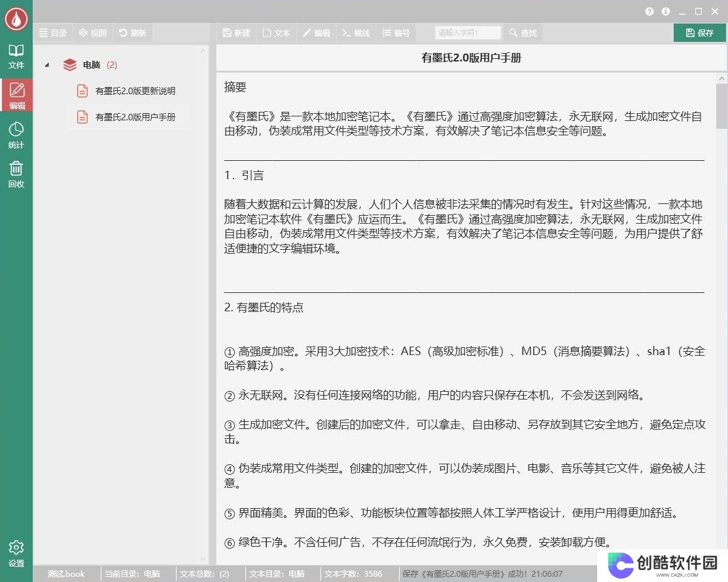Click the green 保存 save button

point(700,33)
